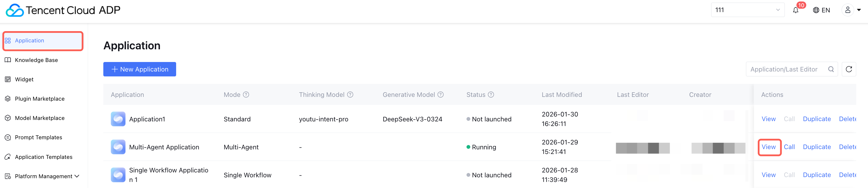
Task: Click the Status help question icon
Action: pos(491,95)
